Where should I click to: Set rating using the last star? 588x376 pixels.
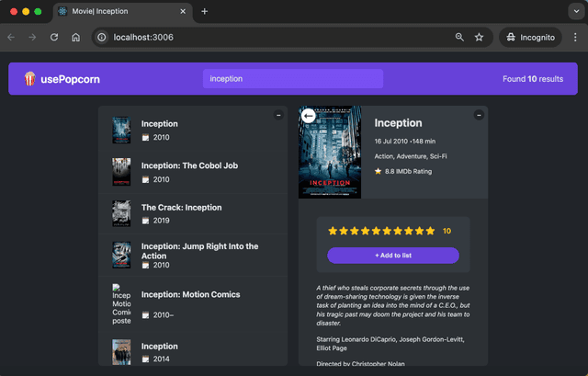click(430, 231)
